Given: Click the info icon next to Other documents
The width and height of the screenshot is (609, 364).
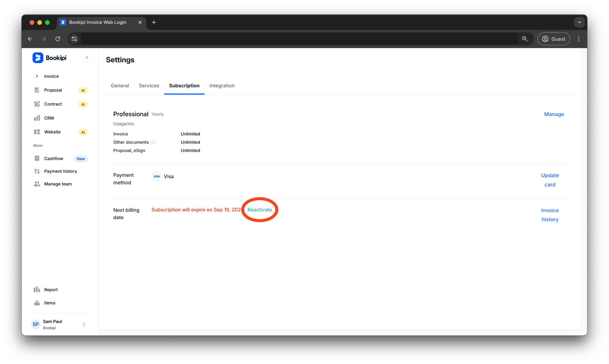Looking at the screenshot, I should (x=153, y=142).
